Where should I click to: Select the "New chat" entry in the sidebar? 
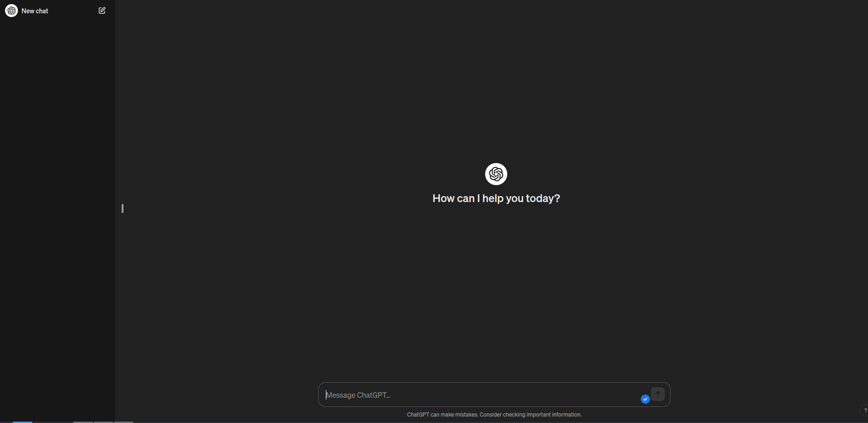[35, 10]
